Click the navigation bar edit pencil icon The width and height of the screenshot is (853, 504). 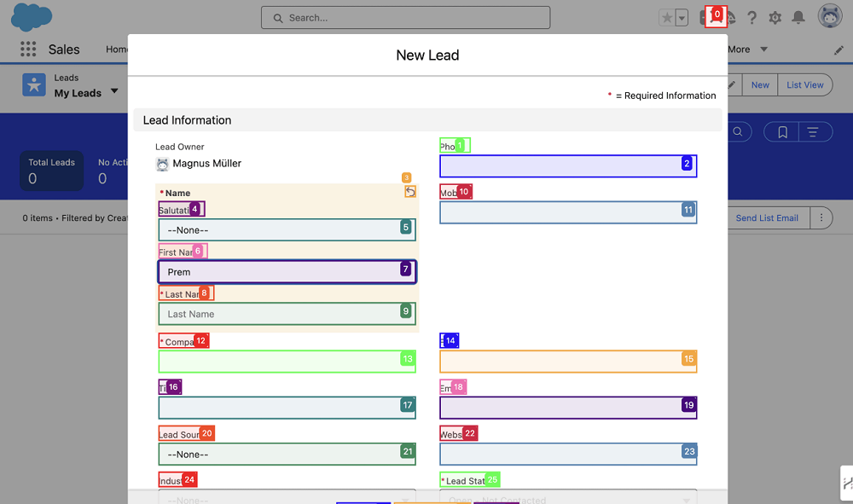[838, 50]
